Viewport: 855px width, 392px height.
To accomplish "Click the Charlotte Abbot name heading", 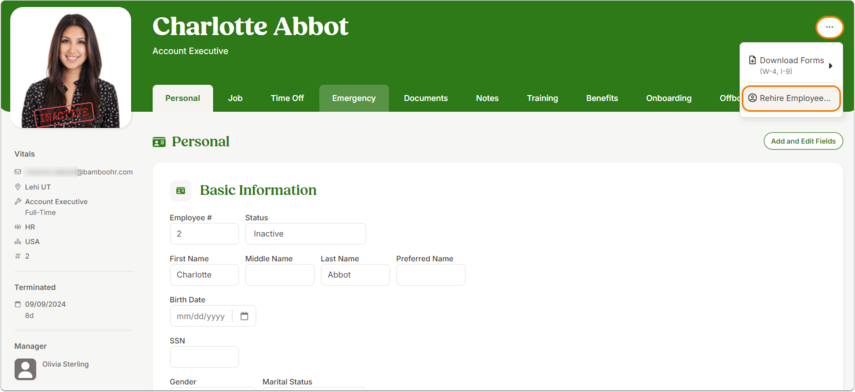I will [250, 27].
